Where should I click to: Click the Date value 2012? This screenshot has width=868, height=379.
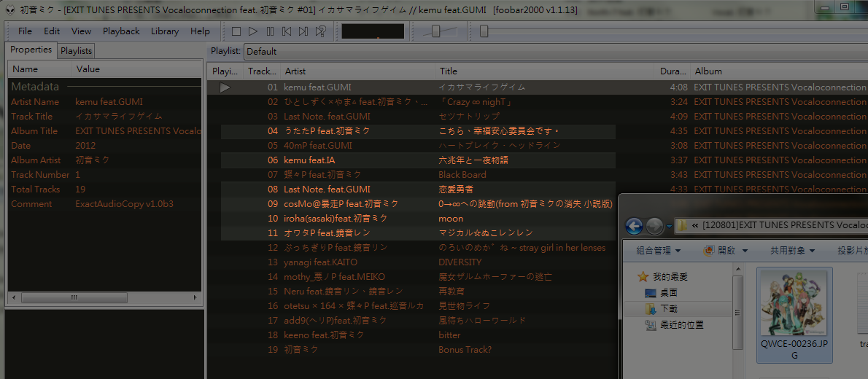pos(85,146)
